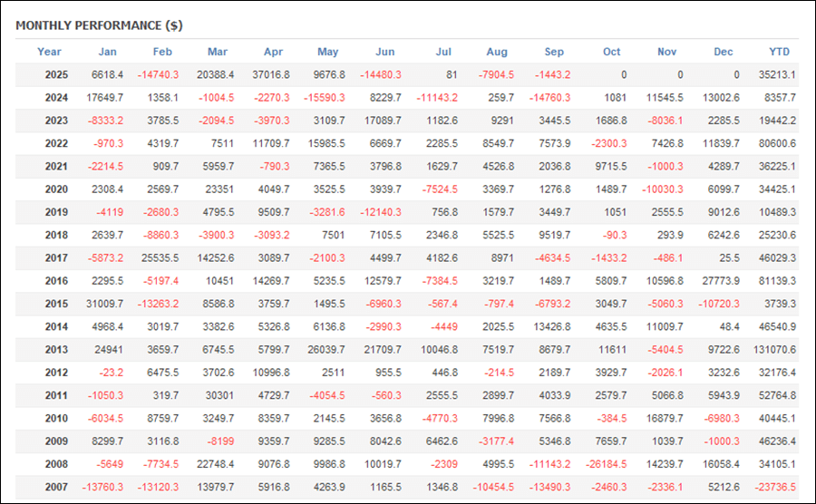Screen dimensions: 816x504
Task: Click the -23736.5 YTD cell for 2007
Action: [x=774, y=488]
